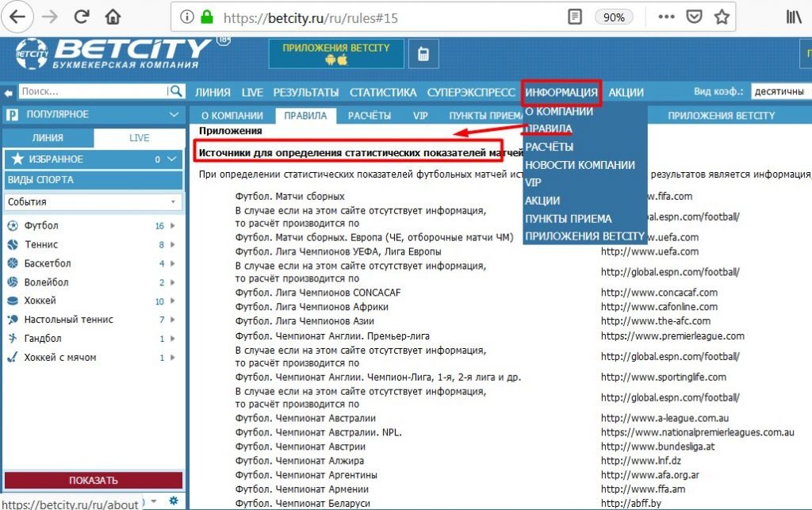This screenshot has width=812, height=510.
Task: Open mobile version phone icon
Action: [423, 54]
